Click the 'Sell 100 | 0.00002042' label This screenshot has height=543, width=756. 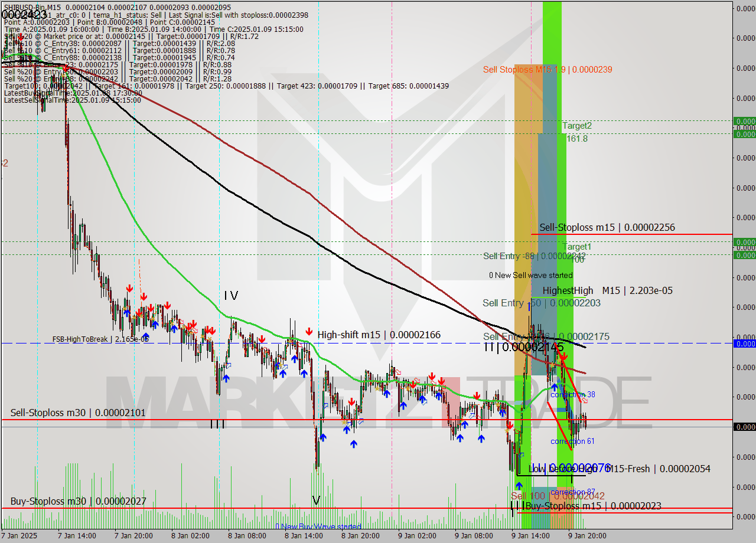[x=558, y=496]
